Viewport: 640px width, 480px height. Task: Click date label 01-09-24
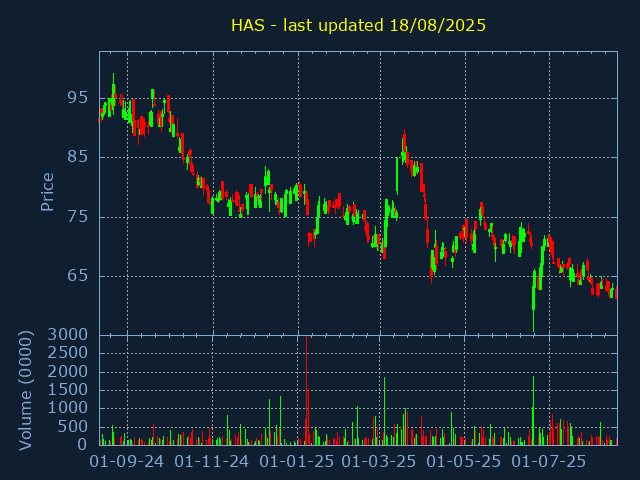coord(127,462)
